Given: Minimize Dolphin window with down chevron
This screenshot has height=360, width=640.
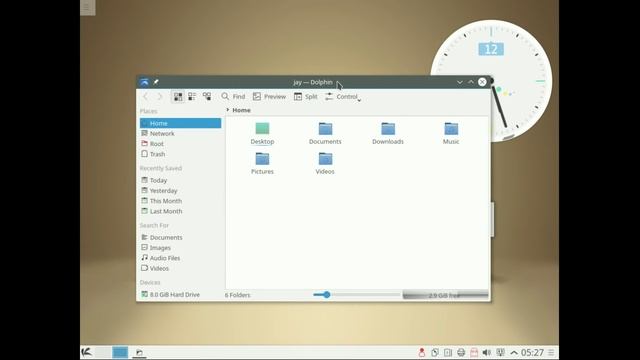Looking at the screenshot, I should [x=460, y=82].
